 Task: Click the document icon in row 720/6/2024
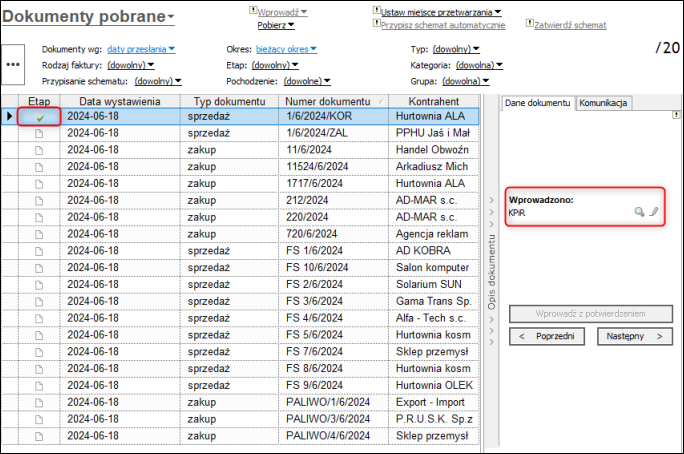pyautogui.click(x=39, y=234)
